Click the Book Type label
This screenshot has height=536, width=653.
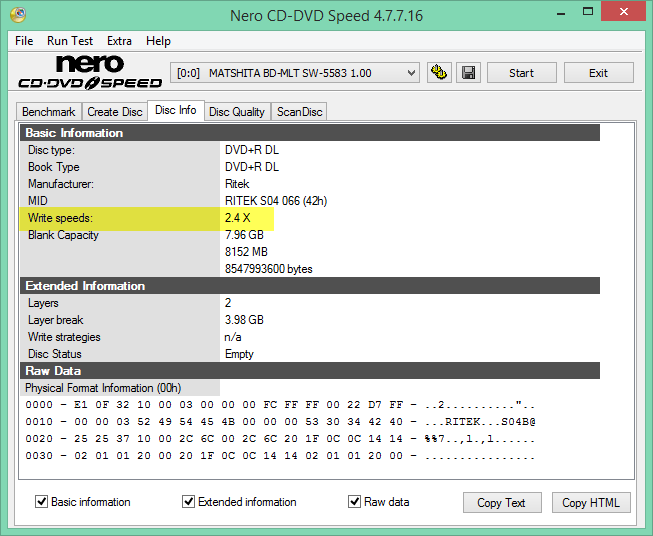[54, 167]
